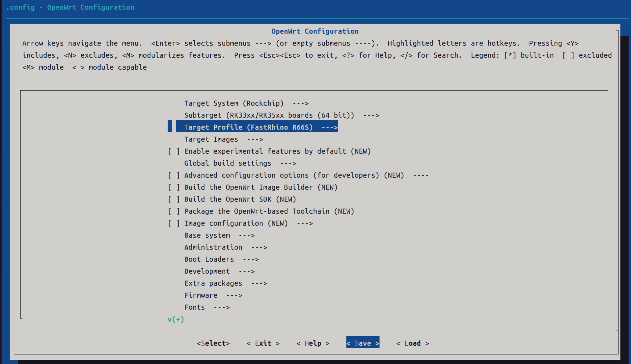Click the < Exit > button
The width and height of the screenshot is (631, 364).
pyautogui.click(x=263, y=343)
